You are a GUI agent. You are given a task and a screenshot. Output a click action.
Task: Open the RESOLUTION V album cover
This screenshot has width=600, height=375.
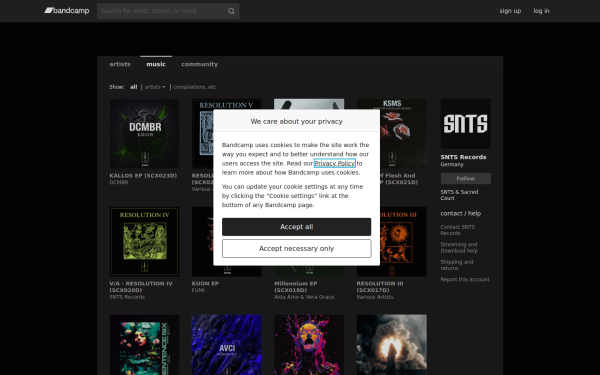coord(202,134)
